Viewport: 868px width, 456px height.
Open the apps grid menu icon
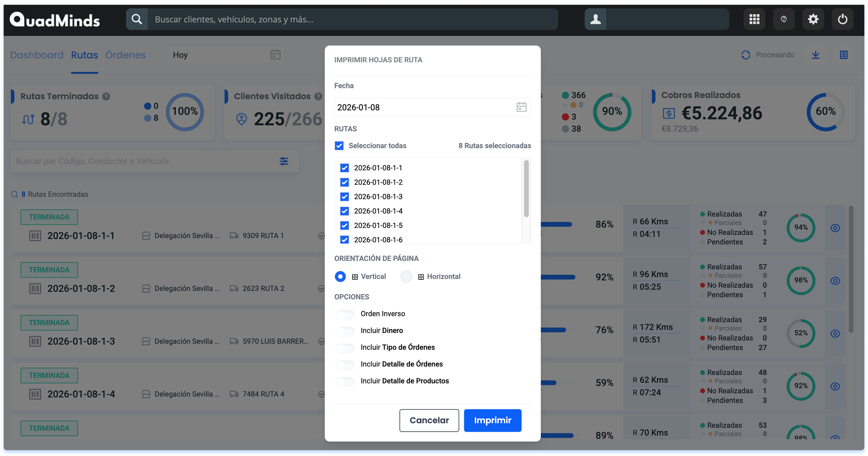coord(754,19)
